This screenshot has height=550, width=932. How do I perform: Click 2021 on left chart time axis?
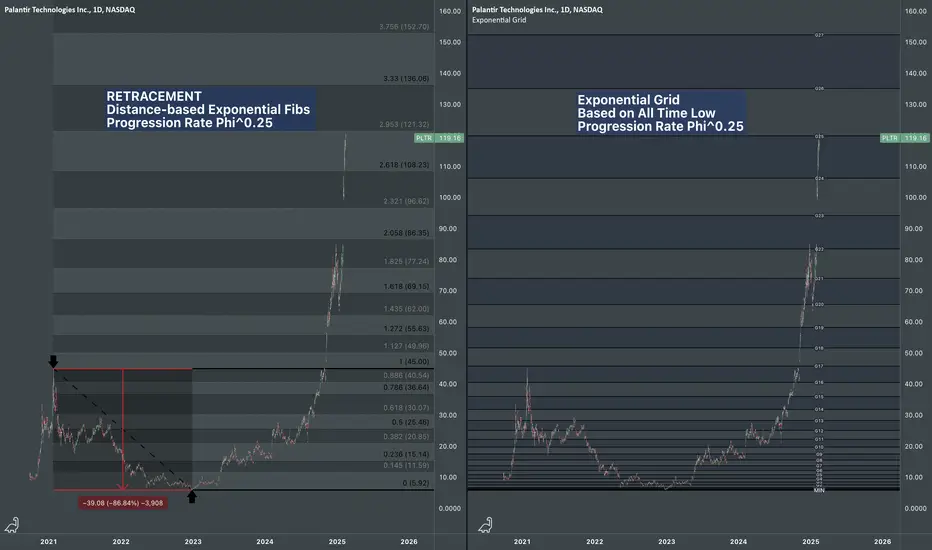pyautogui.click(x=49, y=542)
